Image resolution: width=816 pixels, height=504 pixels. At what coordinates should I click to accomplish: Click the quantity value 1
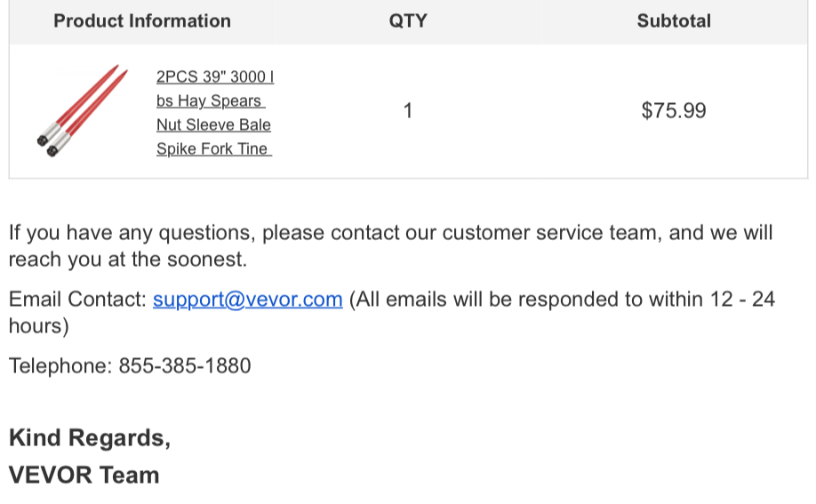coord(408,110)
